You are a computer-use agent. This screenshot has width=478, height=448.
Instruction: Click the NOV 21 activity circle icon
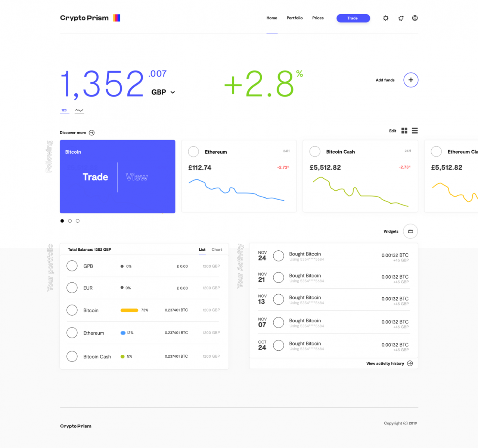tap(279, 278)
